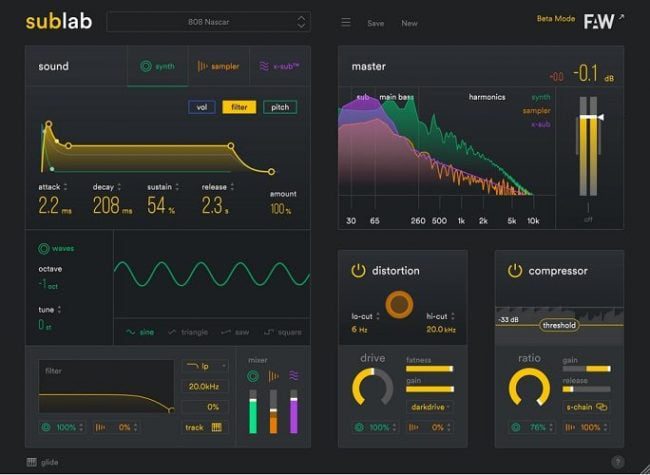Toggle Beta Mode
Screen dimensions: 650x475
[x=555, y=19]
